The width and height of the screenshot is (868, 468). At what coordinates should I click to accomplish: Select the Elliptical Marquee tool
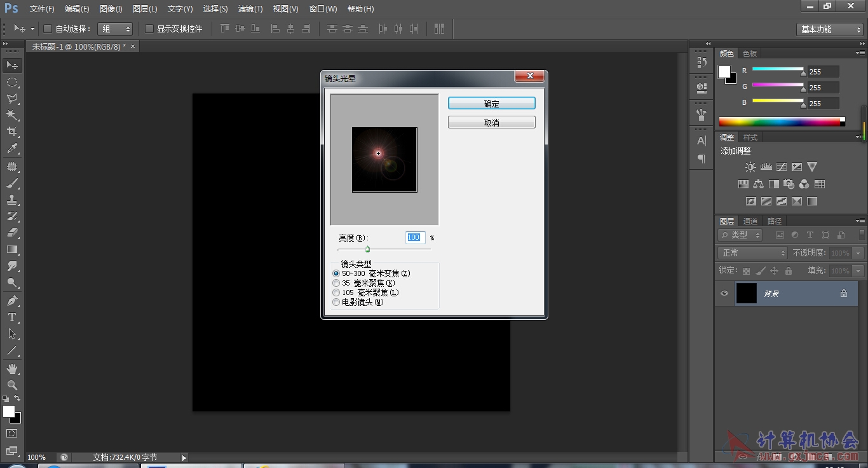[x=12, y=83]
